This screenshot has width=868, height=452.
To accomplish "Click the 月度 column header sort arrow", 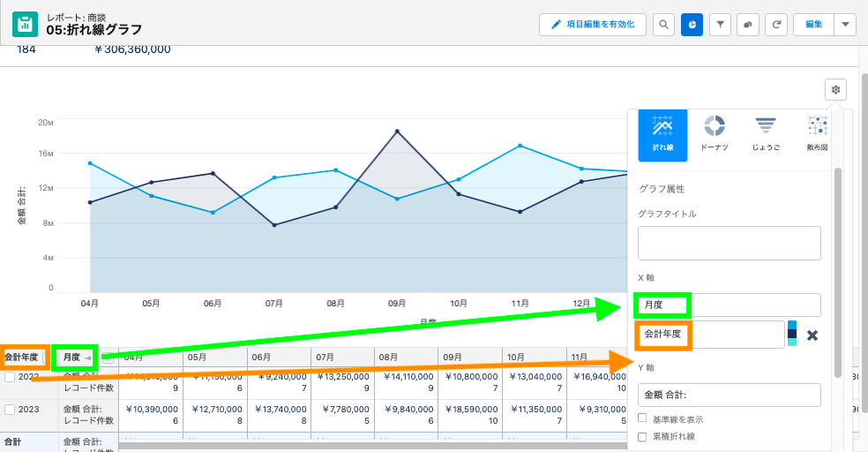I will point(88,358).
